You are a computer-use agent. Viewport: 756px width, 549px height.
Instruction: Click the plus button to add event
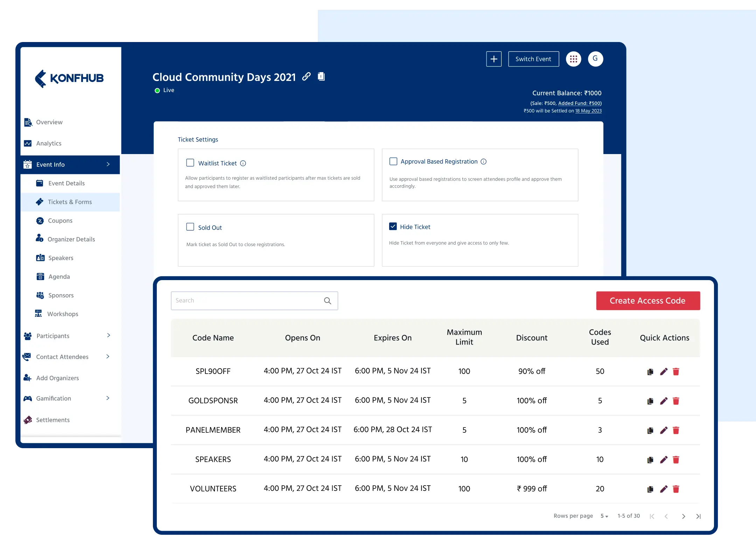point(493,59)
